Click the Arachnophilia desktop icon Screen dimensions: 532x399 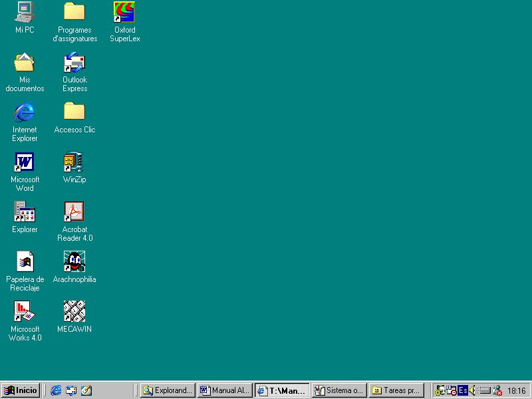[74, 262]
